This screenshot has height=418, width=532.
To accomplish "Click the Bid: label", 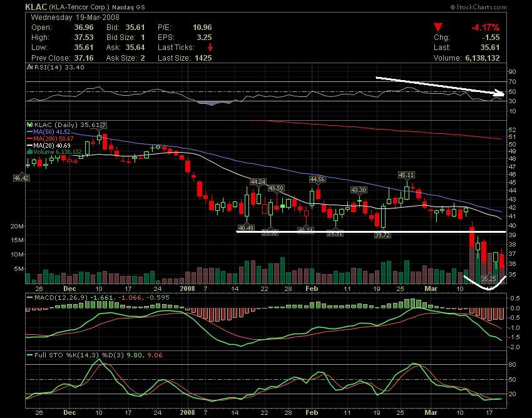I will click(x=113, y=28).
